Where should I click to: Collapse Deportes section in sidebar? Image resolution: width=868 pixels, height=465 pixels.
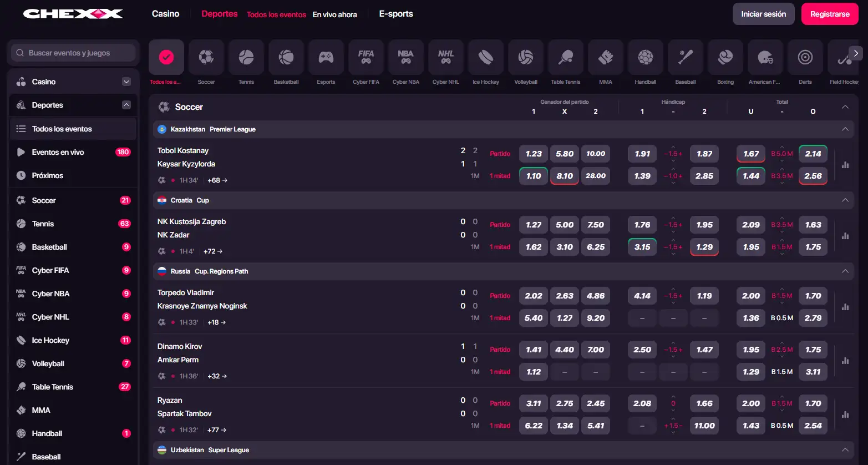[126, 105]
